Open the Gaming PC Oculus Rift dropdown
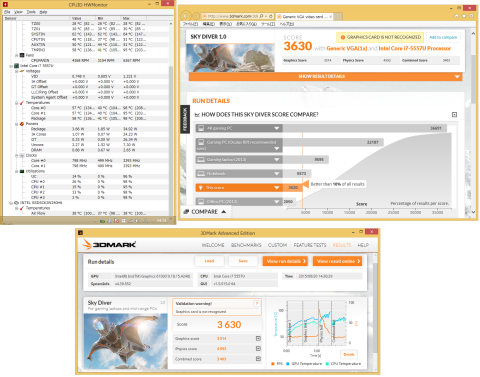This screenshot has width=480, height=377. [239, 145]
